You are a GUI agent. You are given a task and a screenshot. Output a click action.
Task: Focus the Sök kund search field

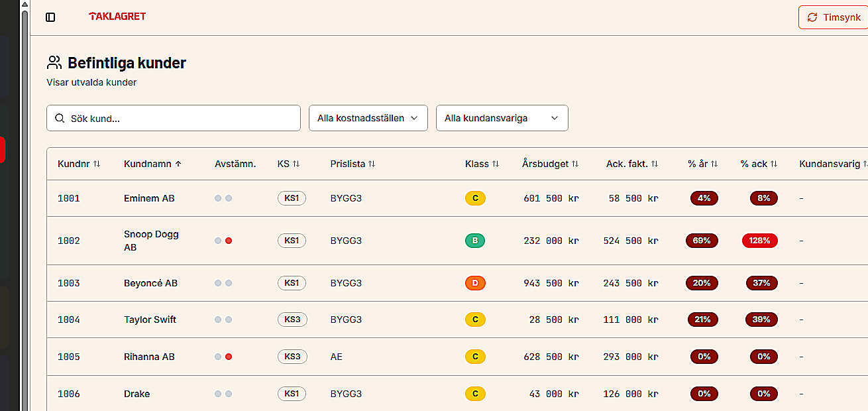[174, 118]
